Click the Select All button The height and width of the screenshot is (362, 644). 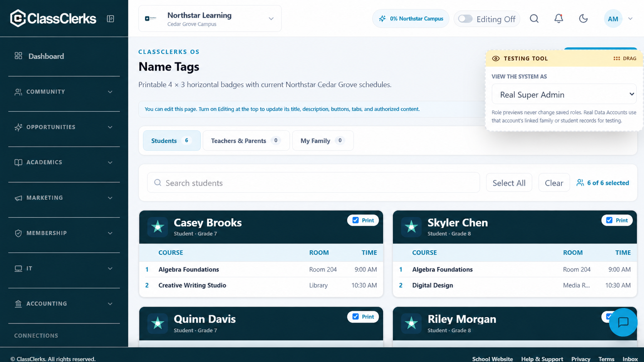[x=509, y=183]
